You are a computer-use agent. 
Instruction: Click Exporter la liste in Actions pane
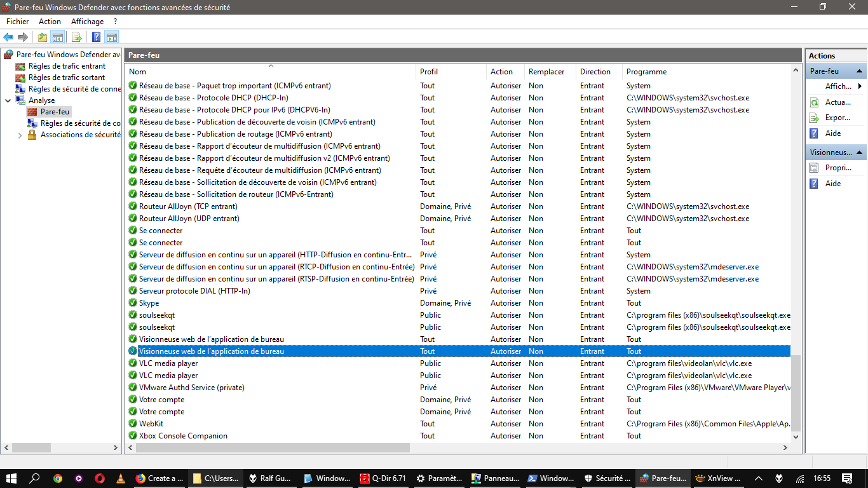click(x=837, y=118)
